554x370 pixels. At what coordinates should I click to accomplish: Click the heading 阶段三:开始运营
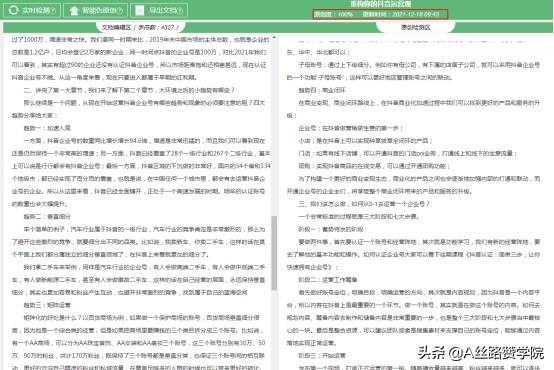(322, 356)
